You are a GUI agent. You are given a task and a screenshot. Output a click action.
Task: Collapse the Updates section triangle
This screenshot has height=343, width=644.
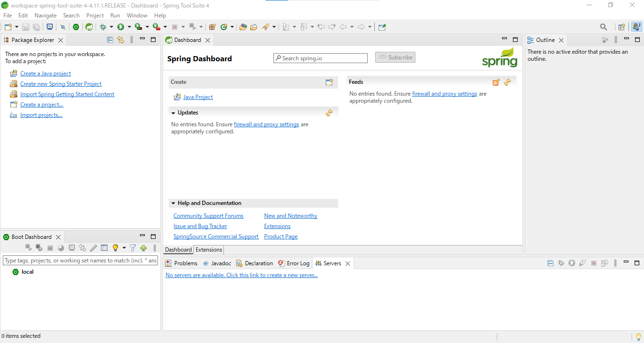(x=173, y=113)
